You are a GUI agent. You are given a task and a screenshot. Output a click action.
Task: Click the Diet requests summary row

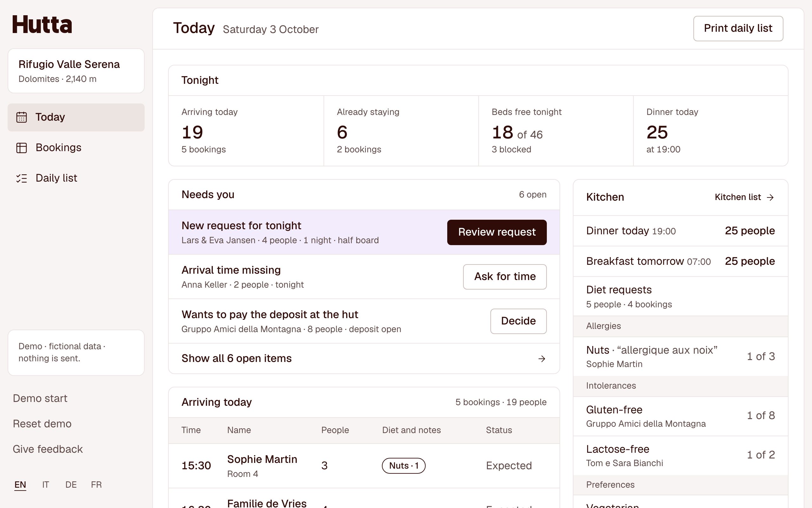click(680, 296)
